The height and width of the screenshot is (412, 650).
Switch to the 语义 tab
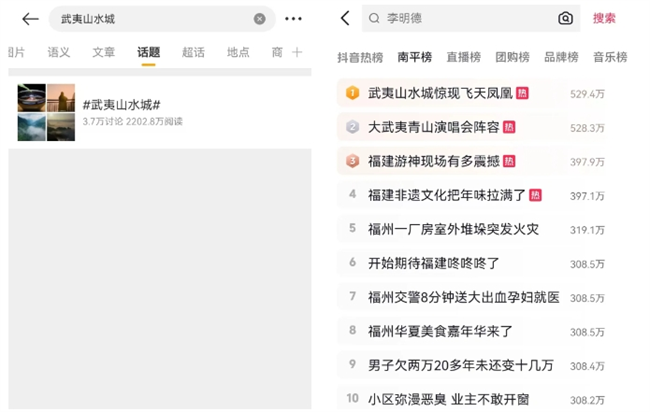[x=58, y=52]
